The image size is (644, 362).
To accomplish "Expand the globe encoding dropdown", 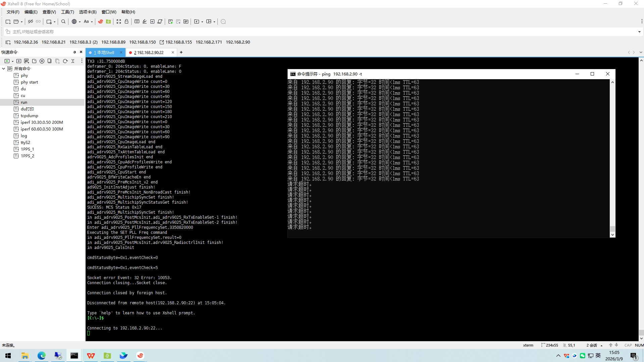I will pos(80,22).
